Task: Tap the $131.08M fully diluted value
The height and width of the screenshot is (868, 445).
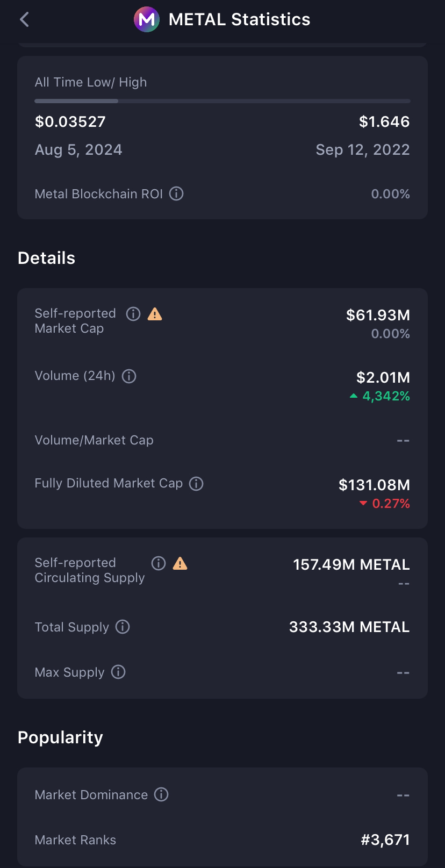Action: tap(374, 485)
